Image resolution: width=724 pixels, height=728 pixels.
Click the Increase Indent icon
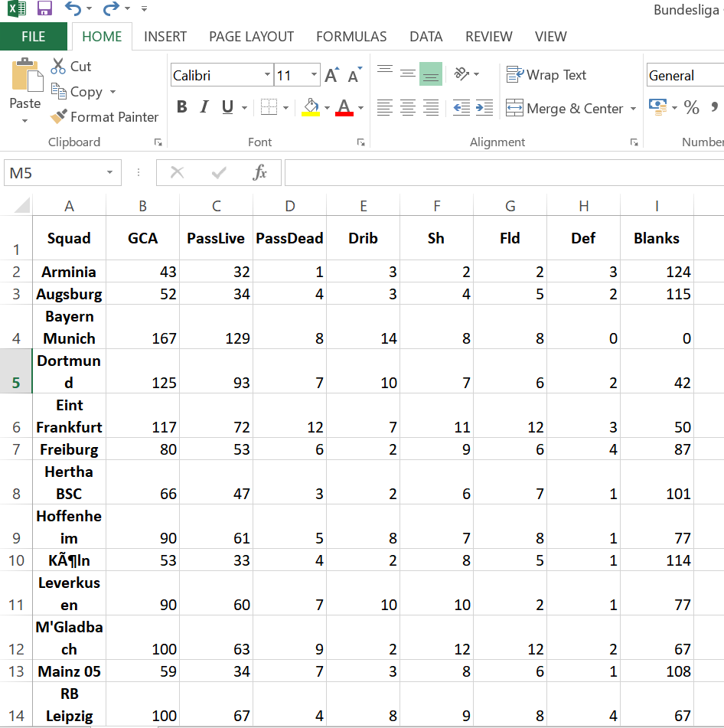coord(484,108)
